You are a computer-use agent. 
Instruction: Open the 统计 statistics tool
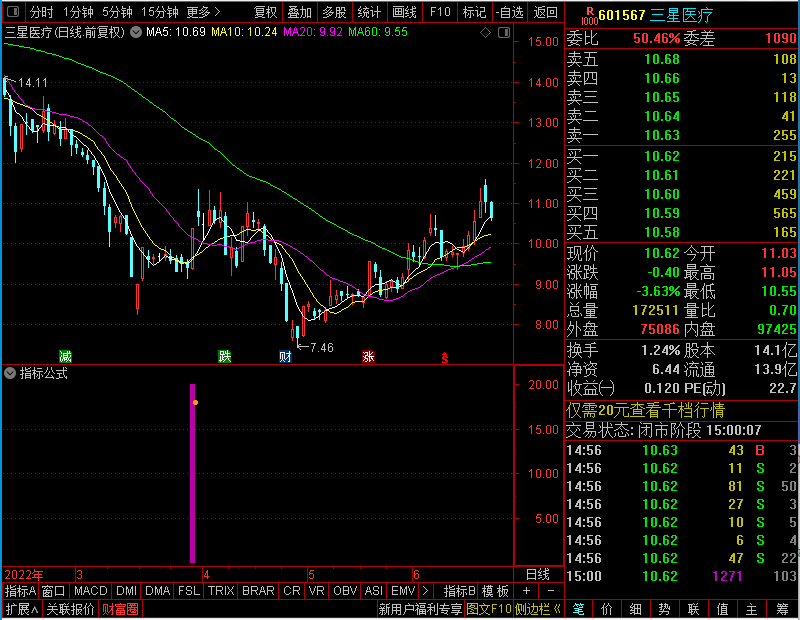click(369, 12)
